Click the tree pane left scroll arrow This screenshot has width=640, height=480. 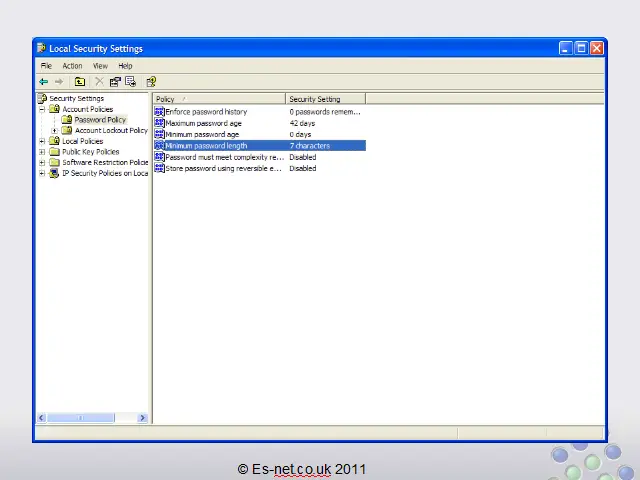[x=42, y=418]
